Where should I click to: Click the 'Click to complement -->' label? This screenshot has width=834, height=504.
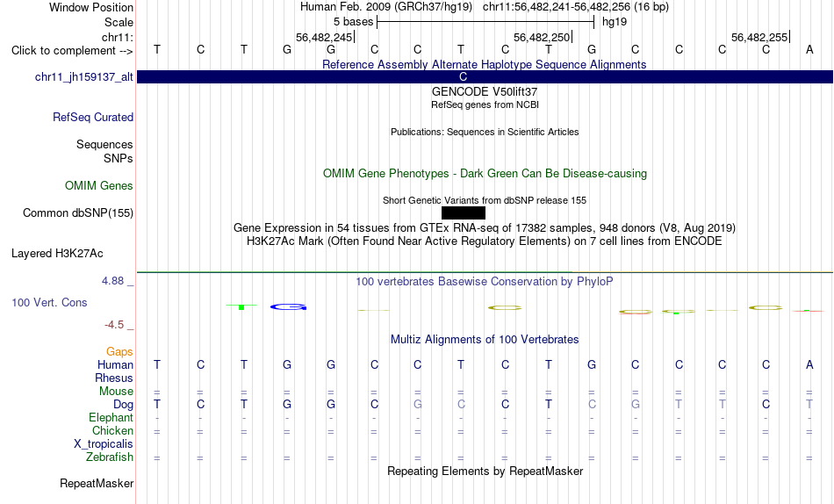[72, 51]
